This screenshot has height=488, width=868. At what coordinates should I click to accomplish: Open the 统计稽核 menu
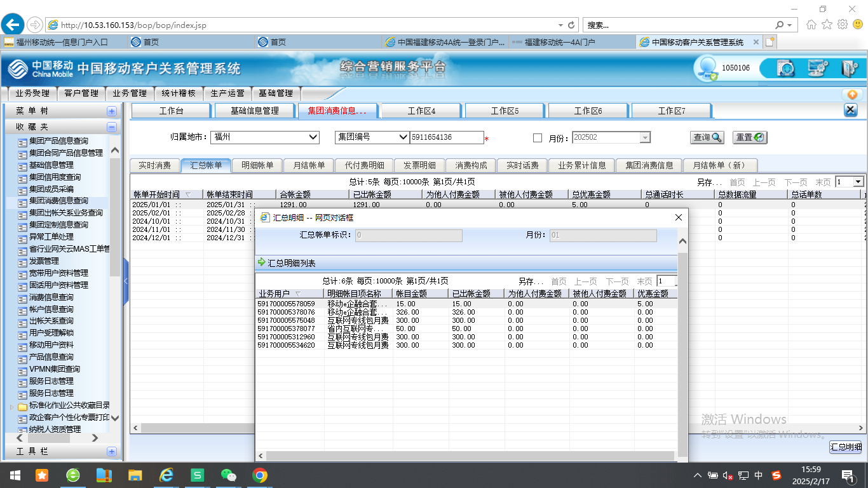point(179,93)
